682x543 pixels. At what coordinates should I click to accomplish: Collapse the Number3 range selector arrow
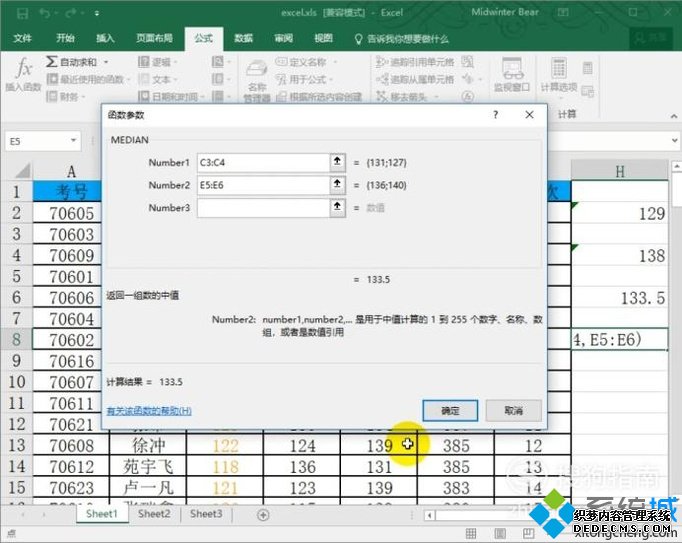337,208
